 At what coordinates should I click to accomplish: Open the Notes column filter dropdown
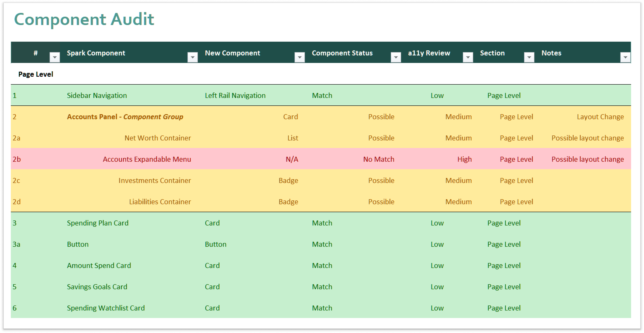click(x=625, y=57)
